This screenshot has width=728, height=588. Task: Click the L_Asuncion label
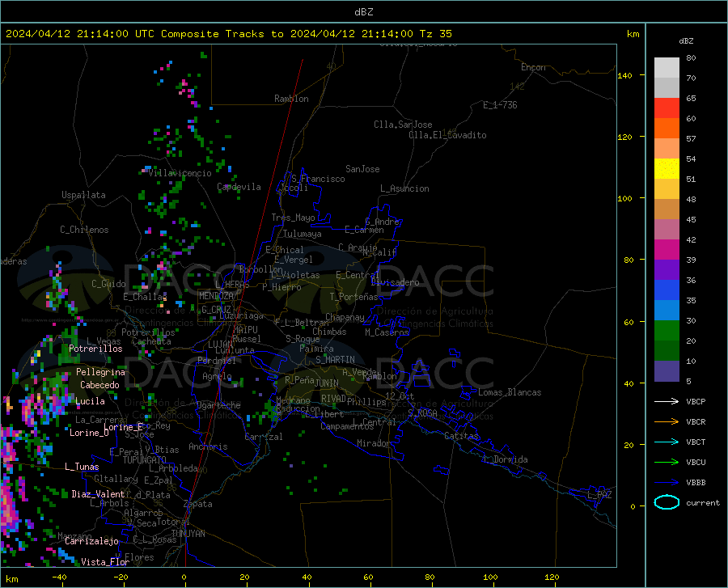click(404, 188)
